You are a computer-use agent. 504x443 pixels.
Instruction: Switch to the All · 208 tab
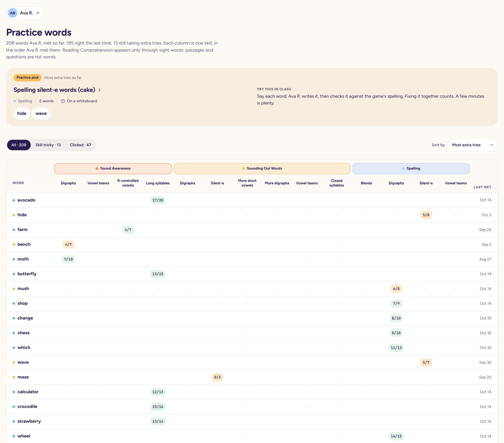pos(19,145)
